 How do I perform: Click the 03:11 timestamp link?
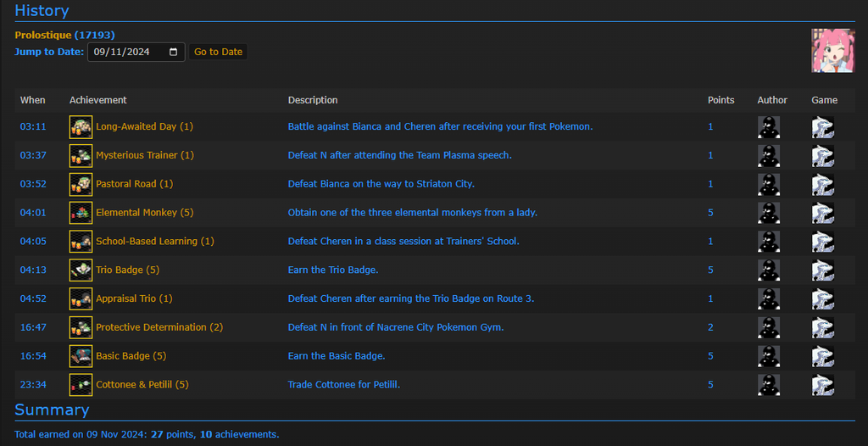click(x=33, y=126)
